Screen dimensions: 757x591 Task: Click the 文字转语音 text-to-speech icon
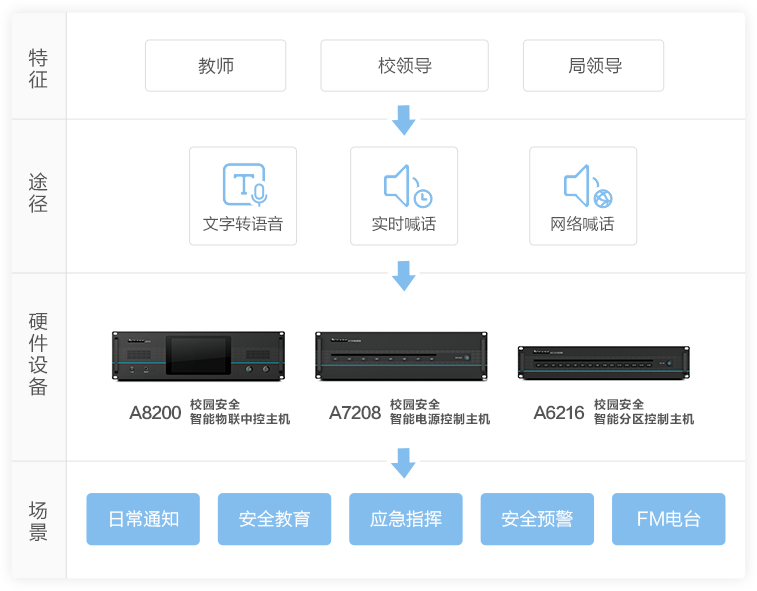point(243,185)
